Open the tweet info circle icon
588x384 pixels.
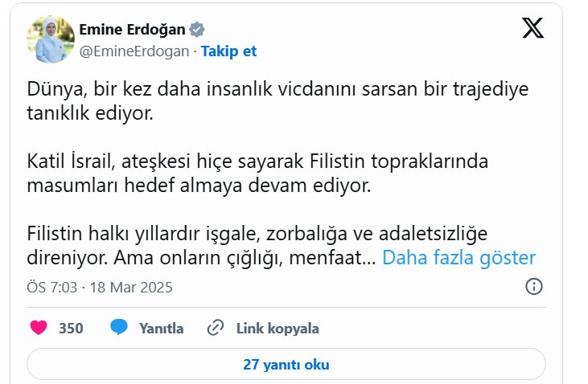[534, 287]
